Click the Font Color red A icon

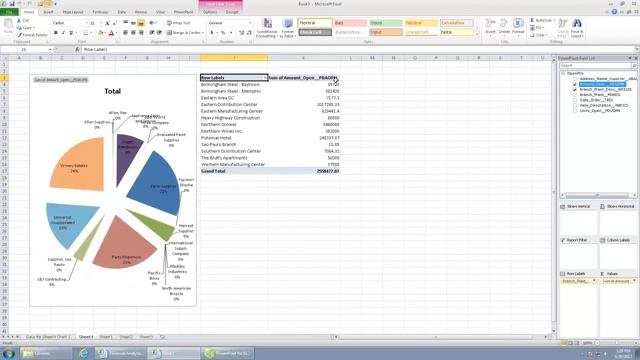[x=111, y=33]
